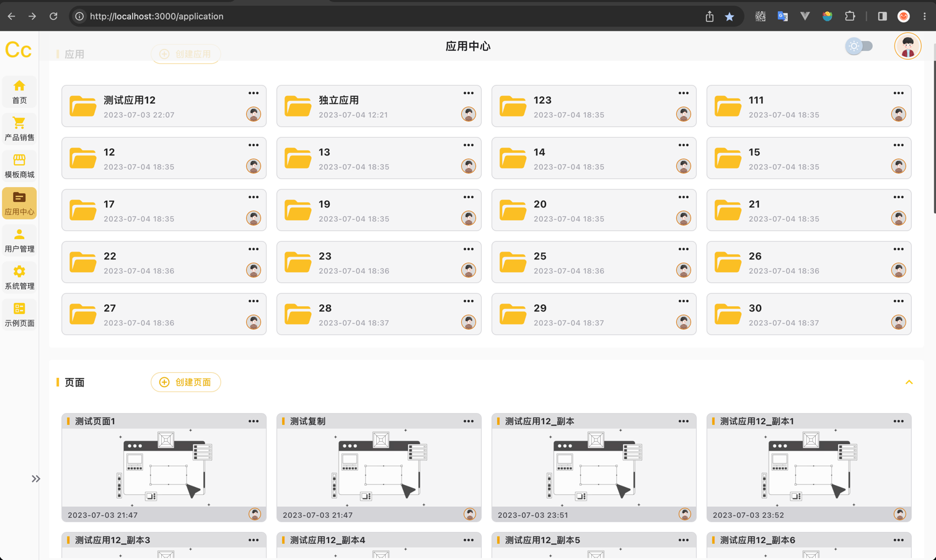
Task: Click the 应用中心 page heading
Action: 468,46
